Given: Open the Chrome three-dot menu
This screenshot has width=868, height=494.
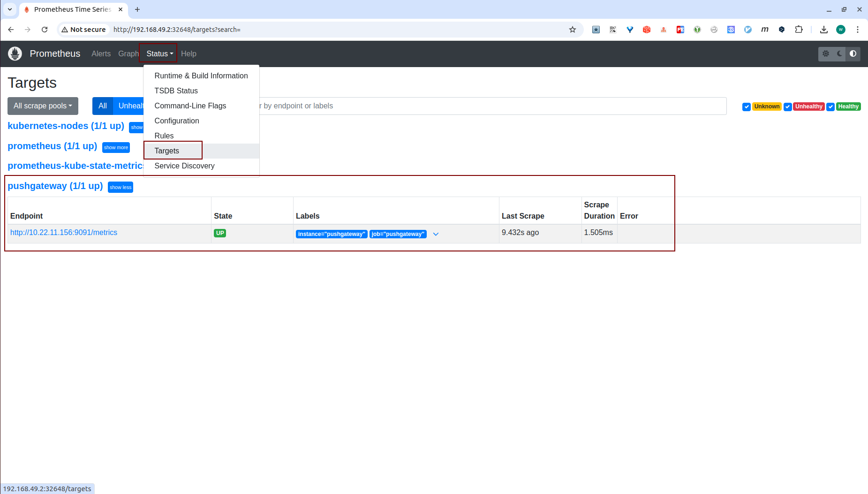Looking at the screenshot, I should click(x=858, y=30).
